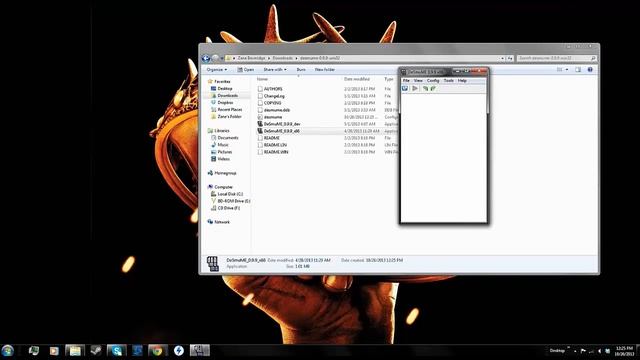The height and width of the screenshot is (360, 640).
Task: Select Downloads in the navigation pane
Action: tap(227, 95)
